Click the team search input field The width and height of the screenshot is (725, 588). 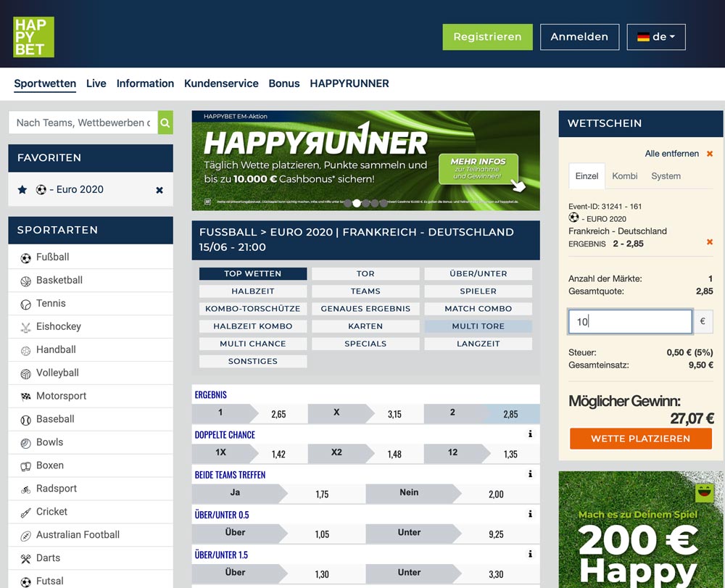click(x=83, y=123)
